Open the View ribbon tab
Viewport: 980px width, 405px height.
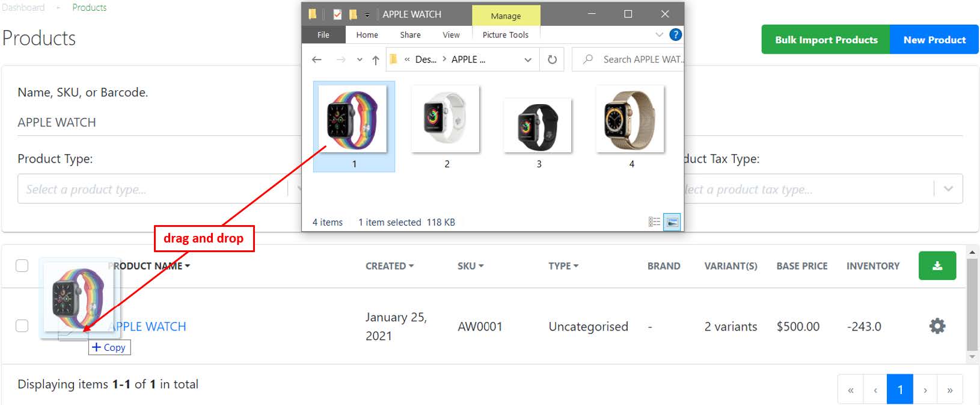(x=451, y=35)
